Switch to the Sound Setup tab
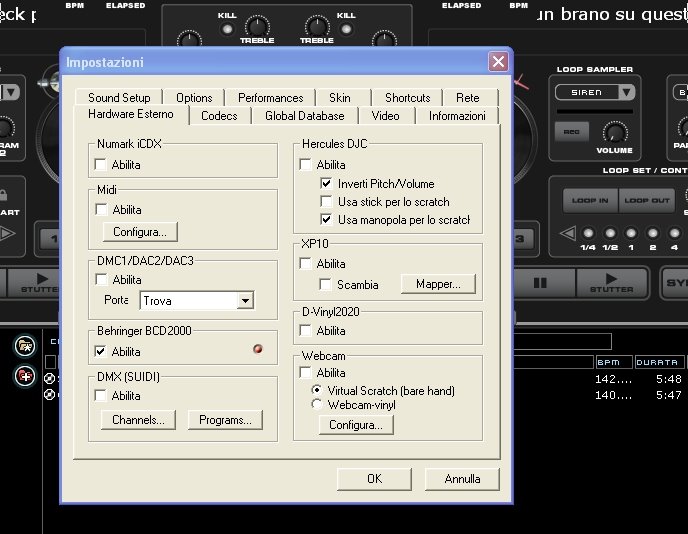 coord(119,98)
